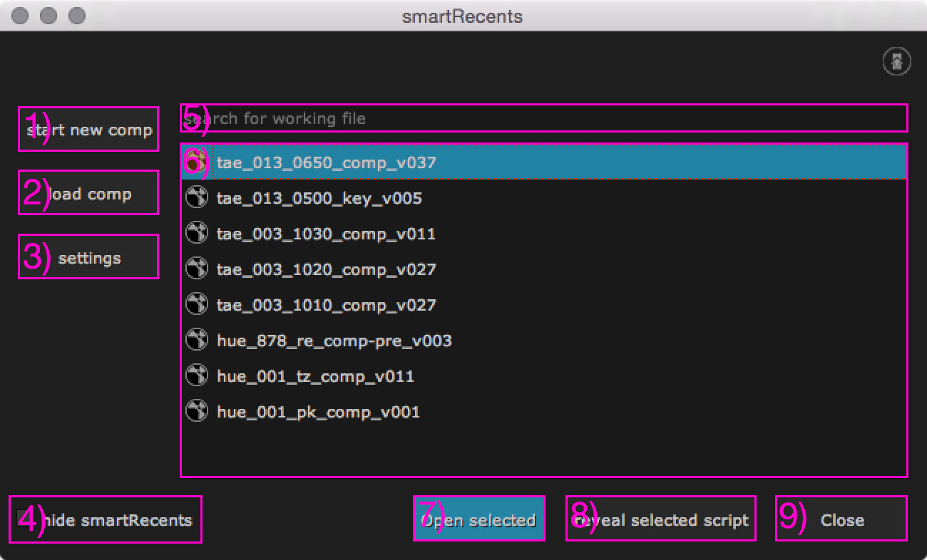Click the reveal selected script button

[x=660, y=519]
